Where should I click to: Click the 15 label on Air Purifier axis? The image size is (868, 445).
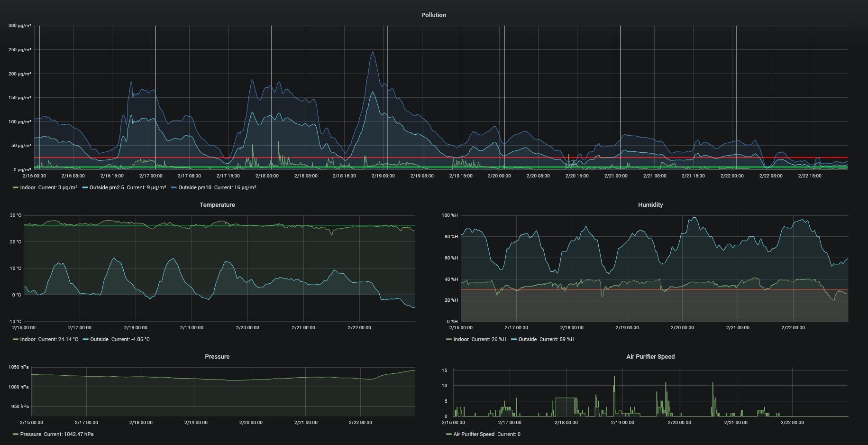click(445, 371)
